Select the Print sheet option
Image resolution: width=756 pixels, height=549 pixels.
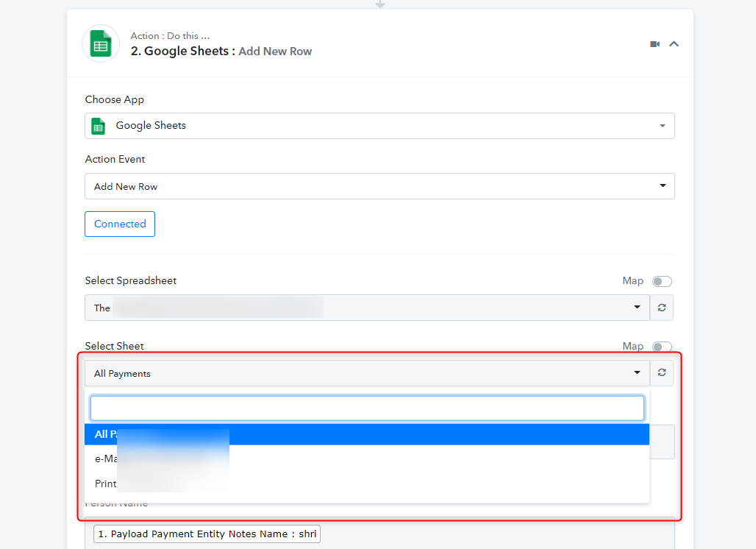pos(367,484)
